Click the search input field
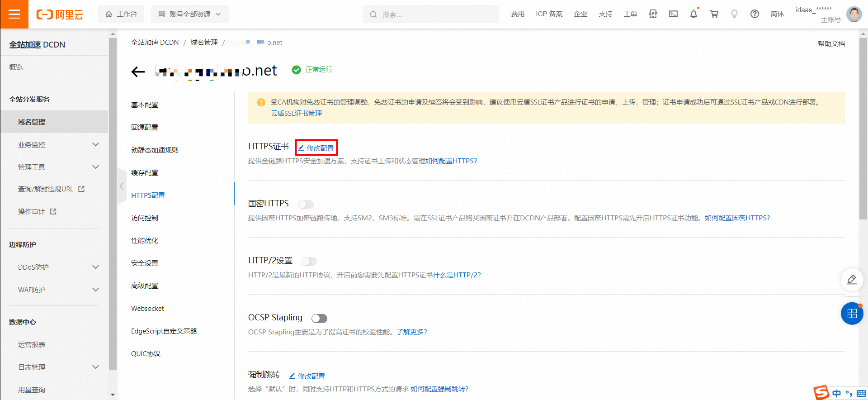The width and height of the screenshot is (868, 400). pyautogui.click(x=431, y=14)
